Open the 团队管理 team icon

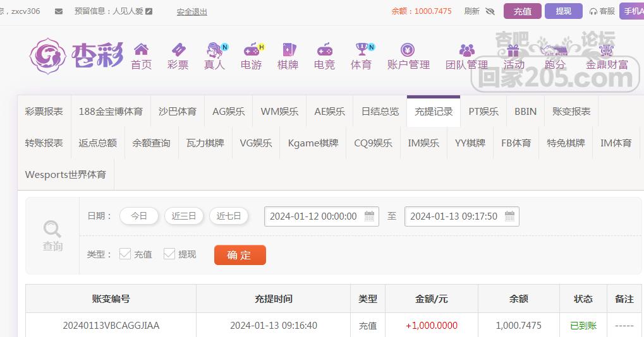pyautogui.click(x=466, y=50)
